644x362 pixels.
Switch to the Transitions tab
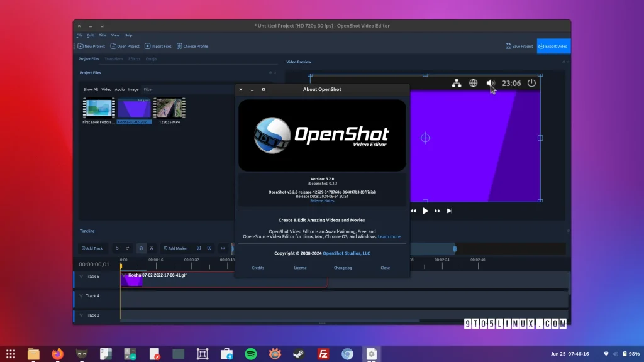click(x=114, y=59)
